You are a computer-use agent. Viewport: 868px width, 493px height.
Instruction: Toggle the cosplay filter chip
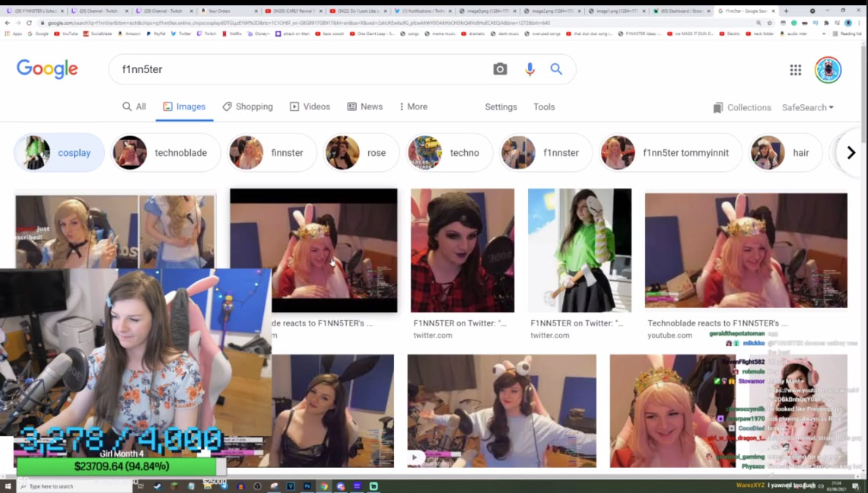[x=59, y=153]
